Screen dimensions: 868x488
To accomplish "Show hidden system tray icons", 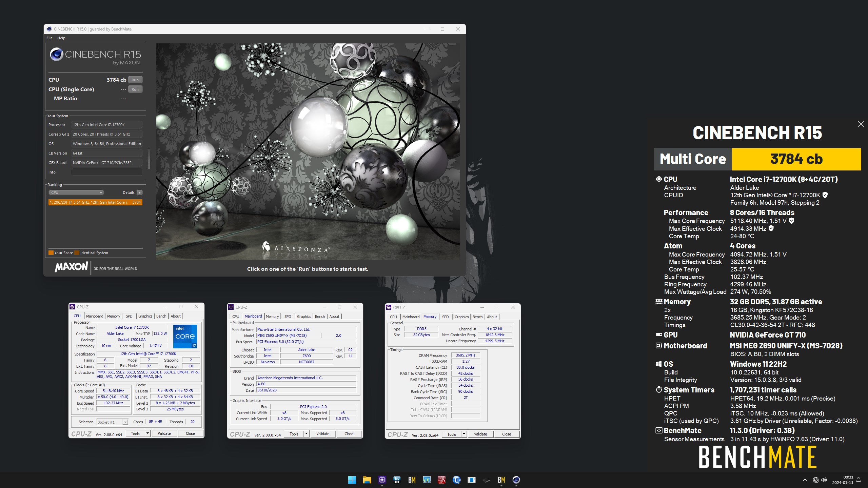I will pos(805,480).
